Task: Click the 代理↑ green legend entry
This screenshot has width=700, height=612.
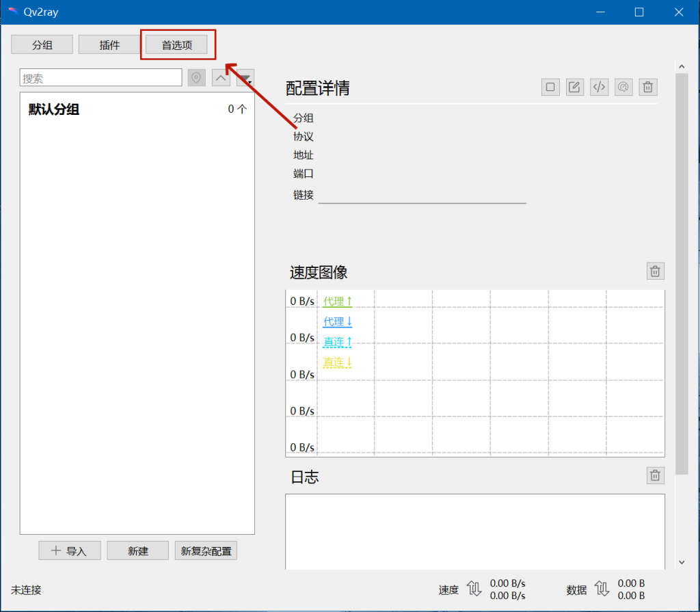Action: (x=338, y=302)
